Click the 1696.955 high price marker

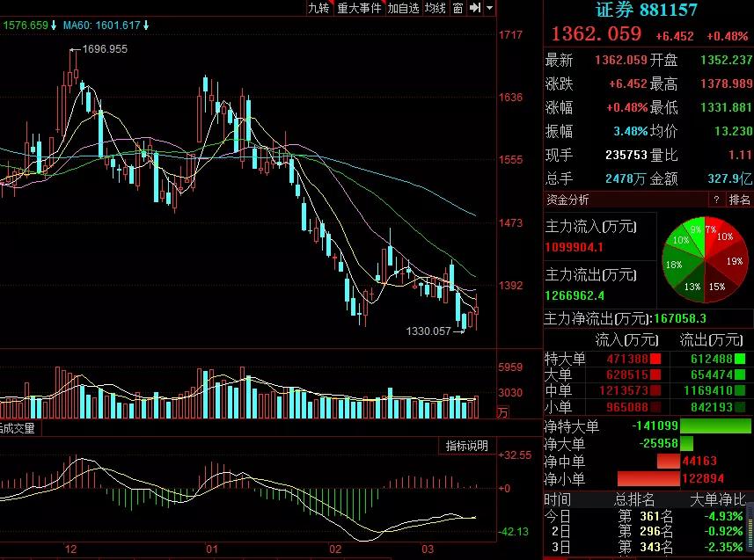99,49
